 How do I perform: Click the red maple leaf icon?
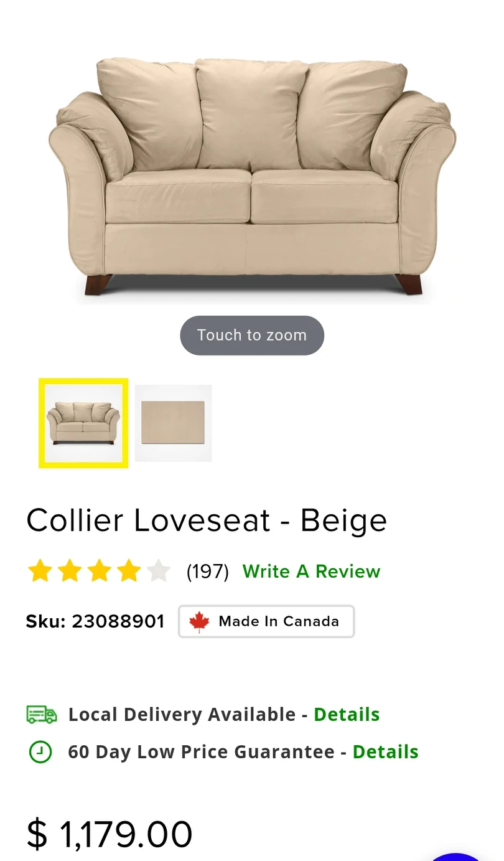[x=199, y=621]
